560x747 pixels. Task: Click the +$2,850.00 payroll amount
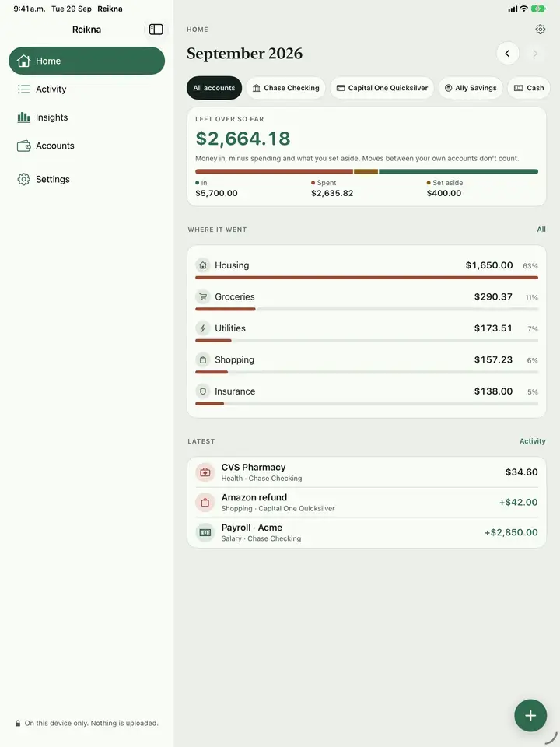click(x=511, y=532)
